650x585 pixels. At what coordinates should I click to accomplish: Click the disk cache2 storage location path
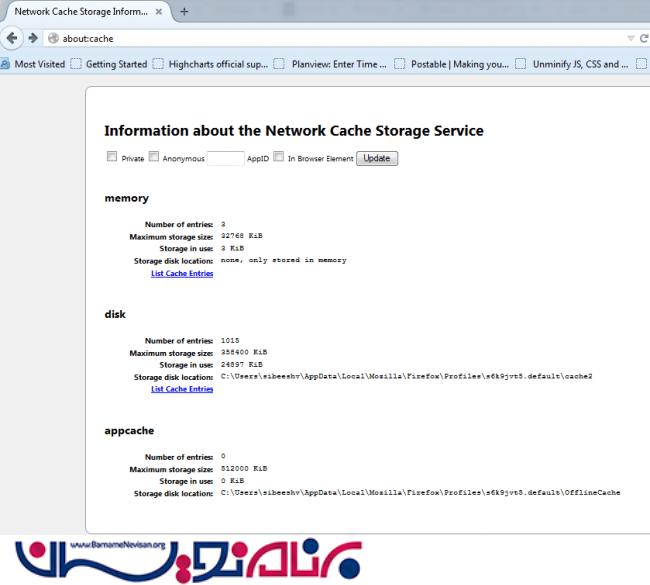[x=406, y=376]
